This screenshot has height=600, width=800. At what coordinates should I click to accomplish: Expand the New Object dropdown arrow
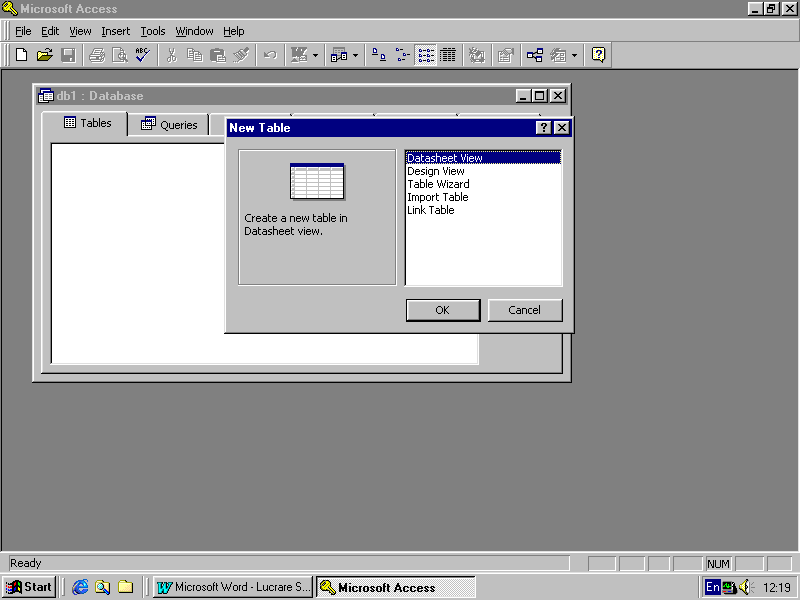pyautogui.click(x=574, y=55)
